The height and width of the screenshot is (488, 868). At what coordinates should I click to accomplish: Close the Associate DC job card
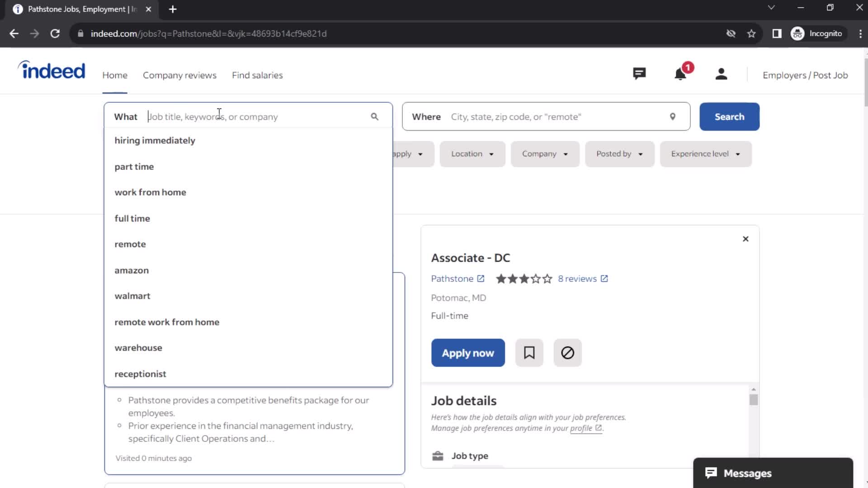point(745,238)
